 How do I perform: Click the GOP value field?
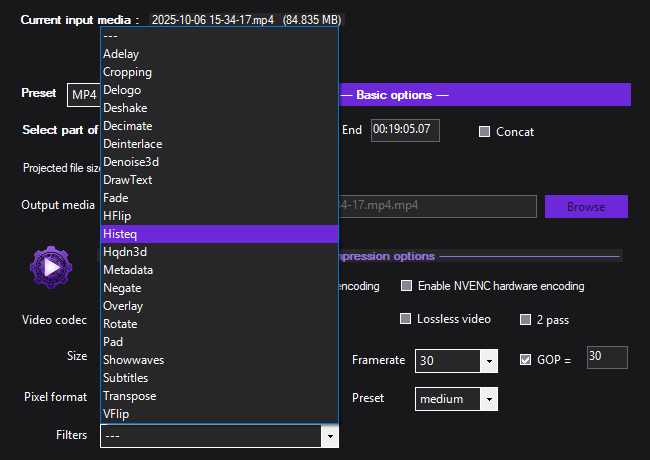(x=606, y=357)
